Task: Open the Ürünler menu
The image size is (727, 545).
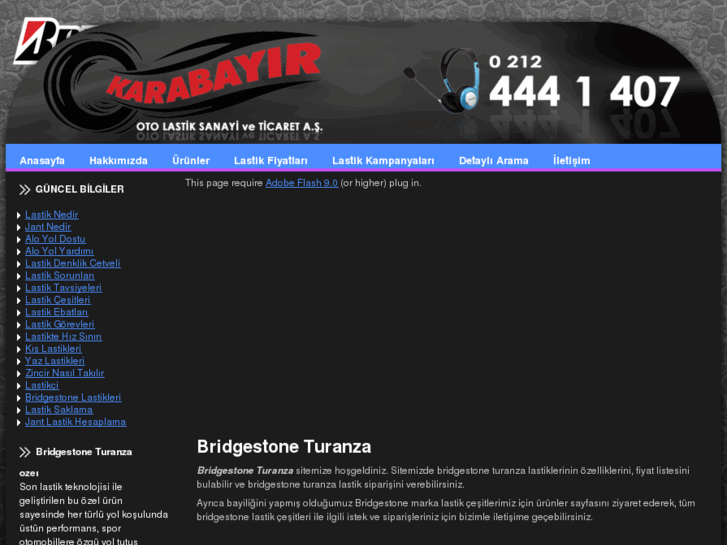Action: click(191, 160)
